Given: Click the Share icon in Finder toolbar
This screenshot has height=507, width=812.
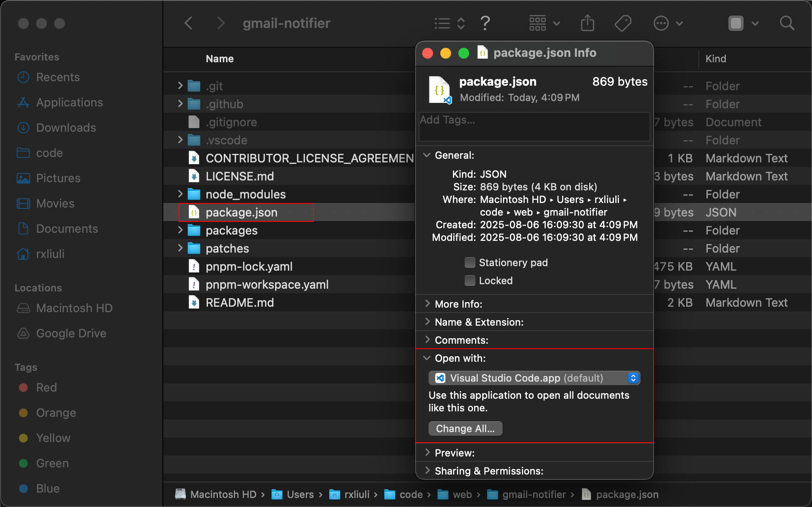Looking at the screenshot, I should click(x=587, y=23).
